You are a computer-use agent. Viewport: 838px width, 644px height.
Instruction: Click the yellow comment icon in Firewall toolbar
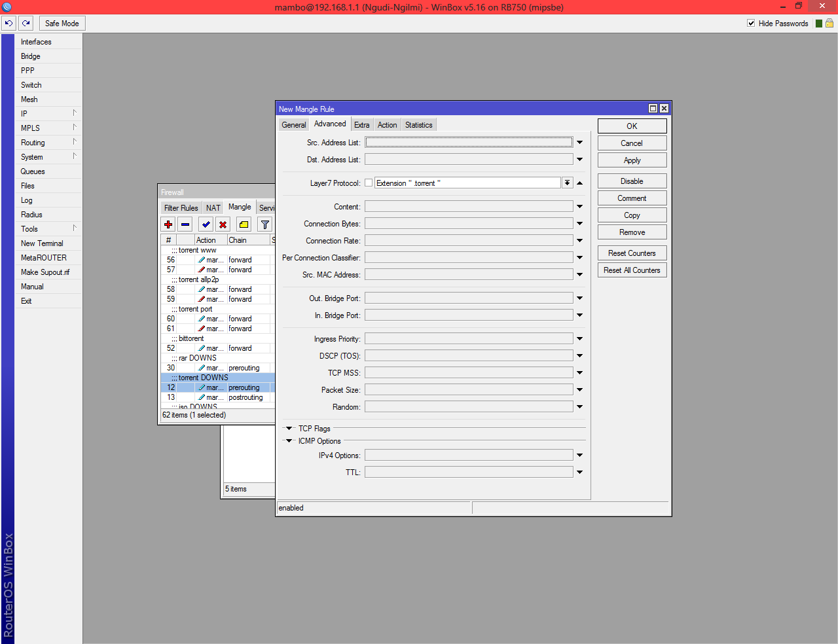(x=244, y=224)
